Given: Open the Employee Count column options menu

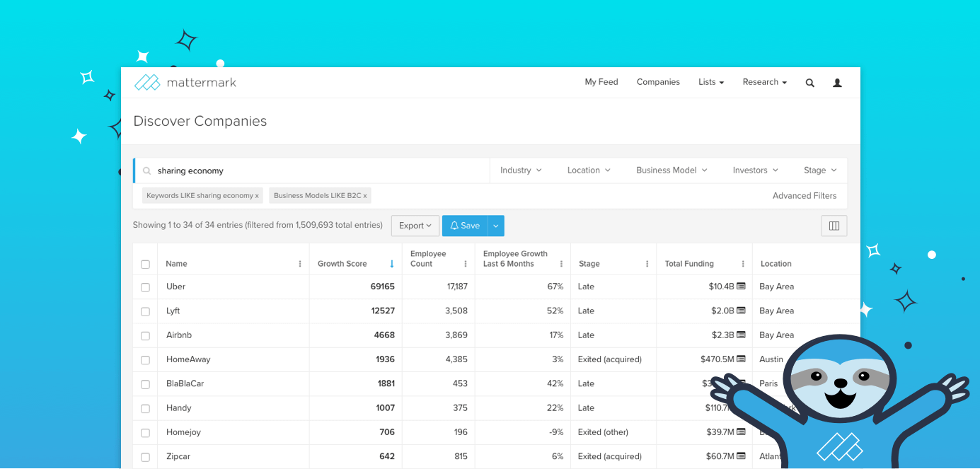Looking at the screenshot, I should (x=466, y=264).
